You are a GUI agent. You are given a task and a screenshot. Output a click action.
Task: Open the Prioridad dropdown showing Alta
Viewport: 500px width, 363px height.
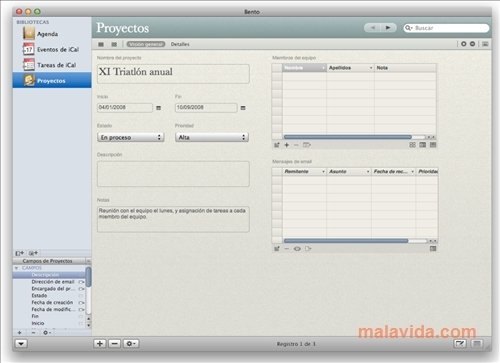click(212, 137)
